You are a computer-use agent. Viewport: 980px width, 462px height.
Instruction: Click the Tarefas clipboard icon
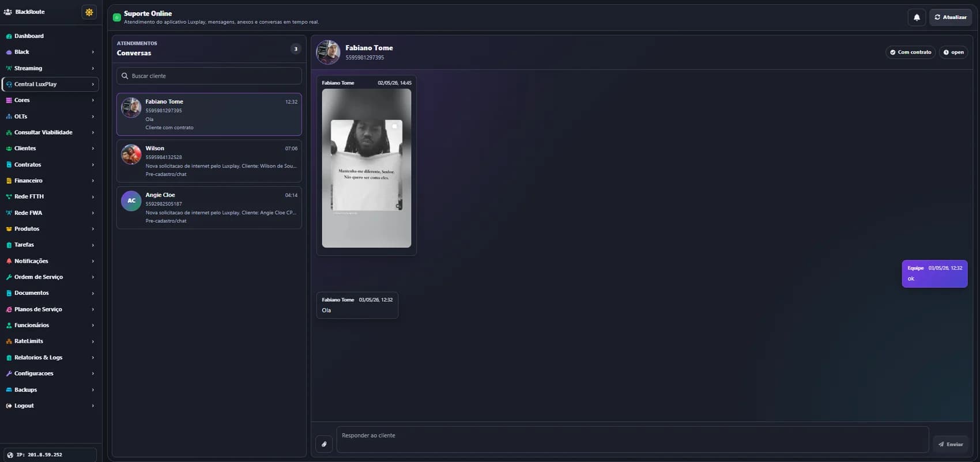[9, 245]
